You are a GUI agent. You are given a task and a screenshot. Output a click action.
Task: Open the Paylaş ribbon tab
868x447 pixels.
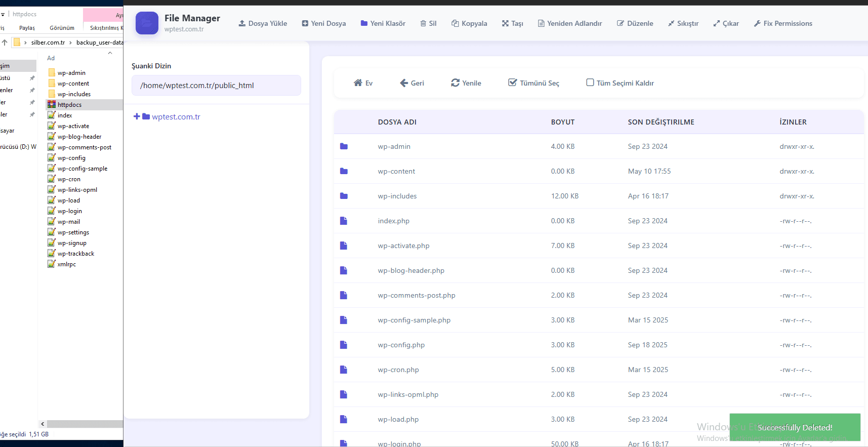[27, 28]
